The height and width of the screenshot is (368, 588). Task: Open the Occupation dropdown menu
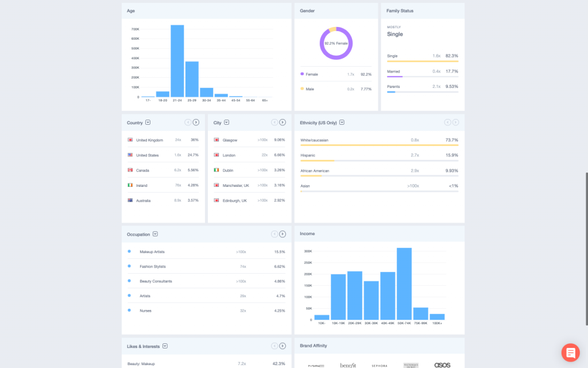pyautogui.click(x=155, y=234)
